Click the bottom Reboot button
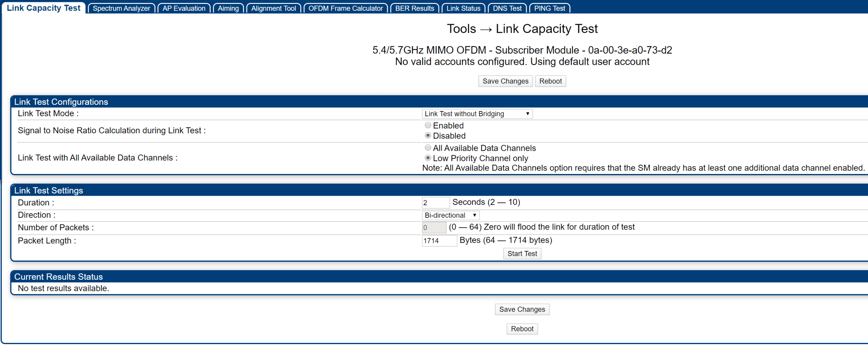 click(522, 329)
